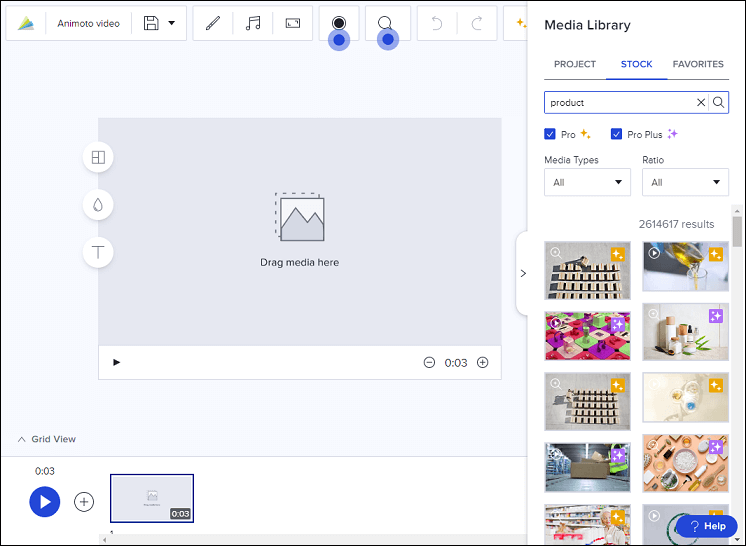The height and width of the screenshot is (546, 746).
Task: Collapse the Media Library panel arrow
Action: click(x=522, y=273)
